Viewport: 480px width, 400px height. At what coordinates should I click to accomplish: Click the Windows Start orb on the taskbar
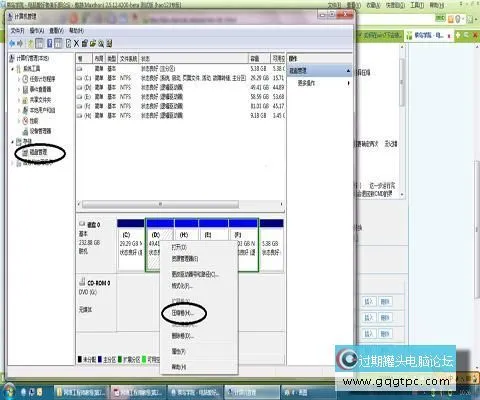pyautogui.click(x=9, y=392)
